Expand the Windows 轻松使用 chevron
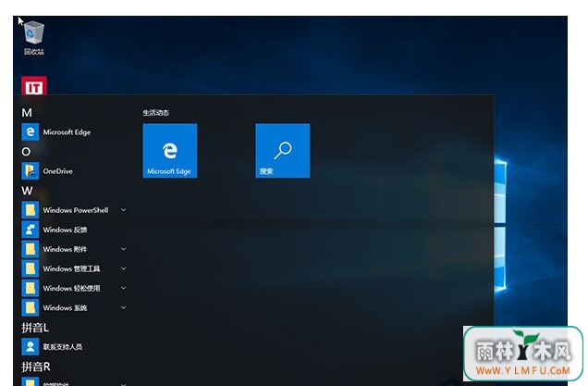Viewport: 588px width, 386px height. pos(123,288)
